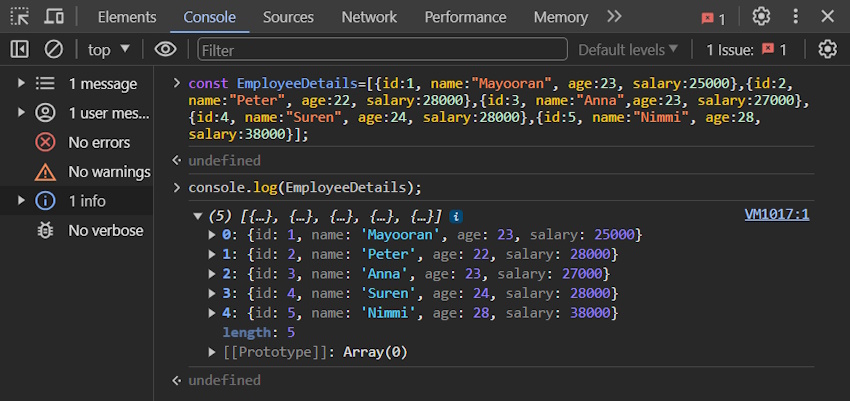Open the Default levels dropdown
The image size is (850, 401).
tap(628, 50)
